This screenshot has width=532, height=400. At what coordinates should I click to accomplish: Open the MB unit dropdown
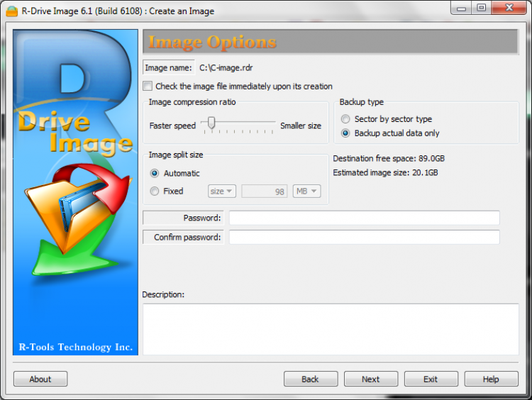coord(306,191)
